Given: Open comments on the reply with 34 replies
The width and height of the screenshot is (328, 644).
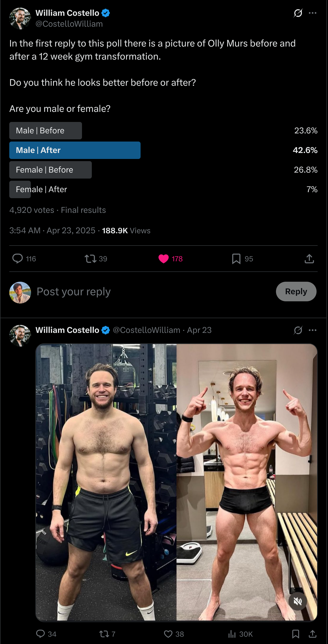Looking at the screenshot, I should tap(41, 634).
